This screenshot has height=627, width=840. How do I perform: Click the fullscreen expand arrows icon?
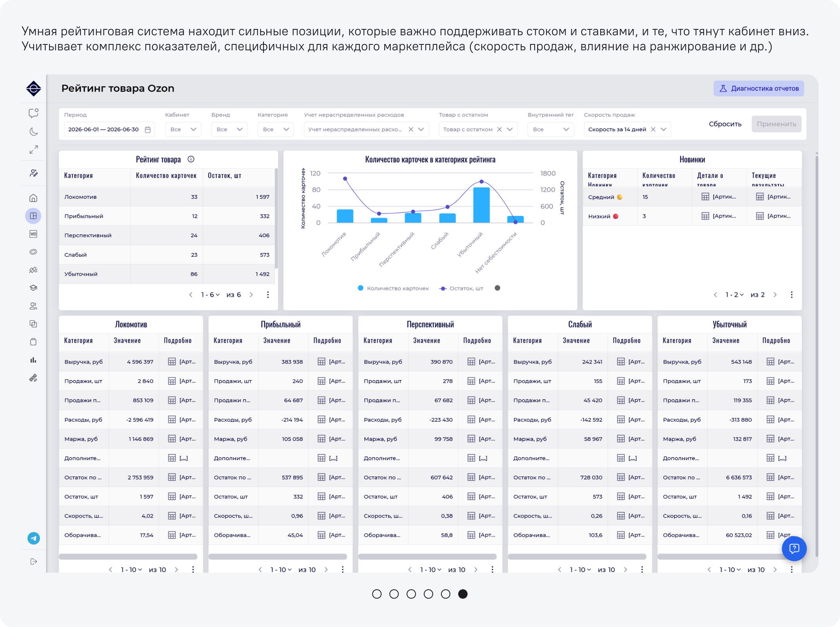click(x=34, y=149)
